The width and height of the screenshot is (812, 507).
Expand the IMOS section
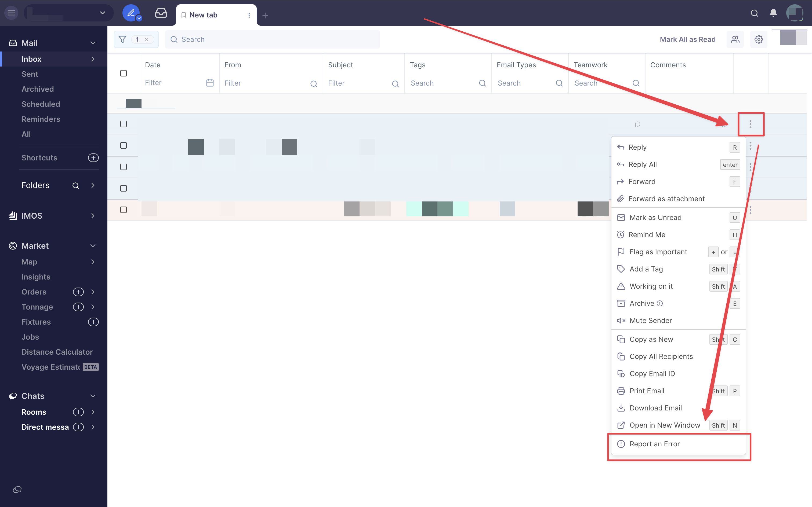click(x=93, y=216)
